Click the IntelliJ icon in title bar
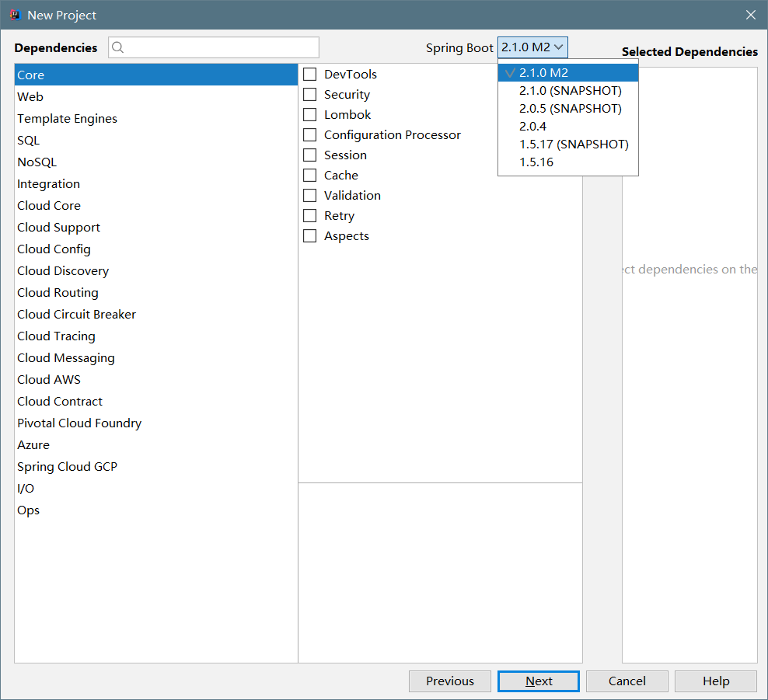This screenshot has width=768, height=700. pyautogui.click(x=14, y=15)
